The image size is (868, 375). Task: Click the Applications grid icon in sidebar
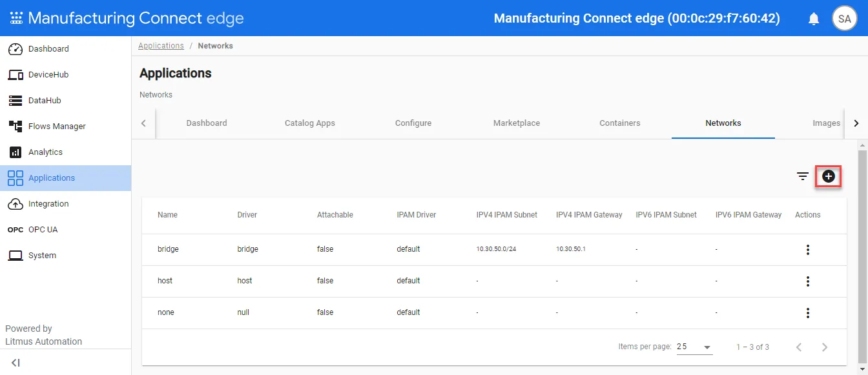[15, 178]
